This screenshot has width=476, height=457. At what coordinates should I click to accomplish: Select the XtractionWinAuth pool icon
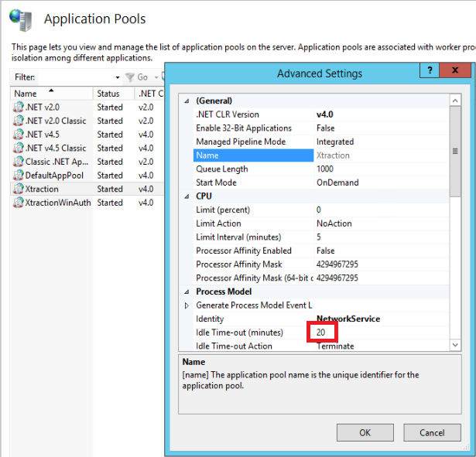click(19, 203)
